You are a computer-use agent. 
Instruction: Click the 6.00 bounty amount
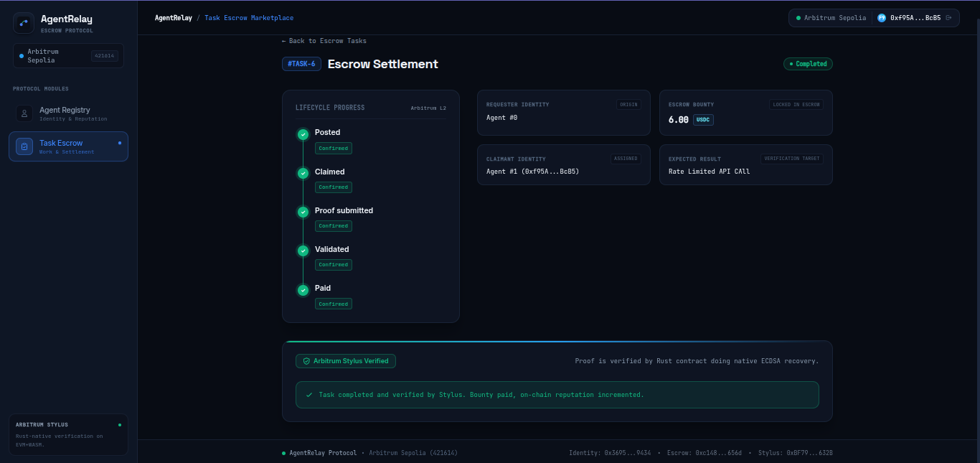coord(679,120)
